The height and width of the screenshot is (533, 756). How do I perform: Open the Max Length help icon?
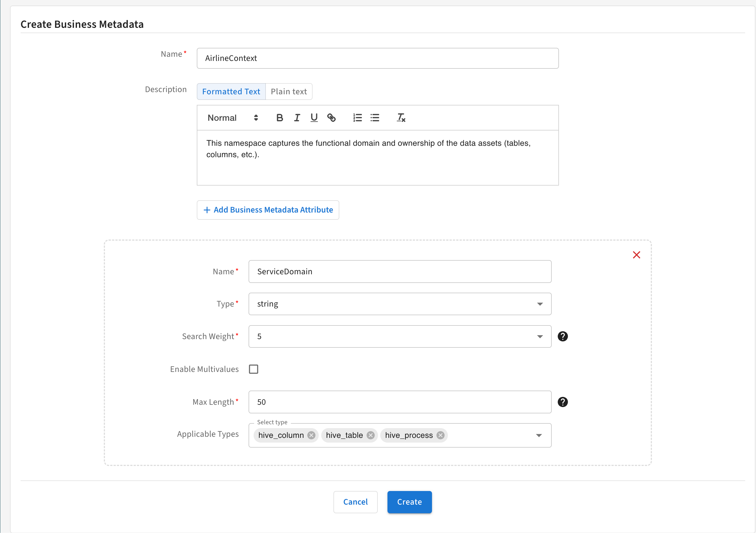click(x=562, y=402)
